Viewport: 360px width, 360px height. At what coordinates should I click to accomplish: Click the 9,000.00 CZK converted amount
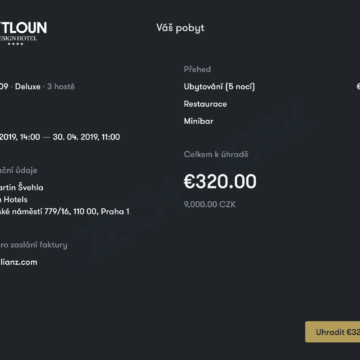pyautogui.click(x=210, y=204)
